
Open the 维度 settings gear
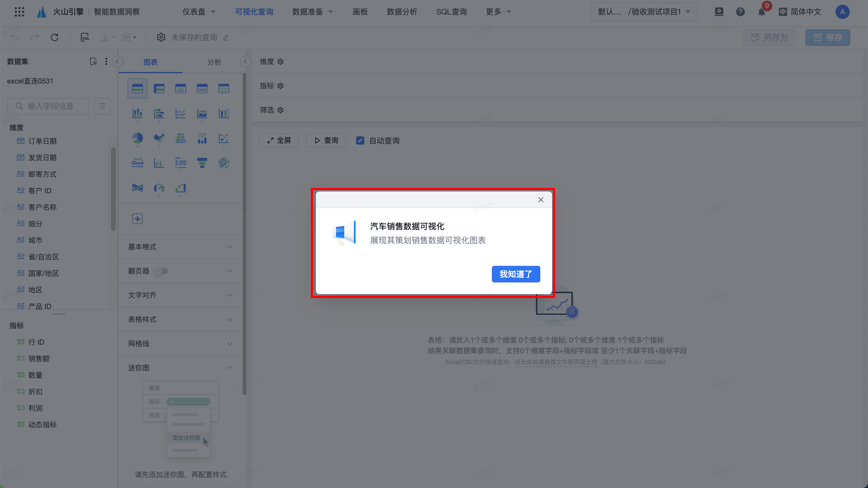tap(280, 62)
